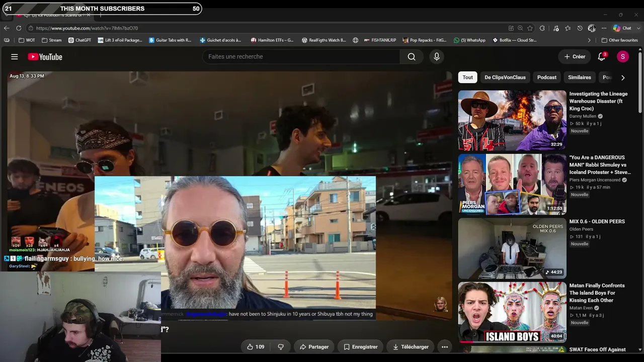Screen dimensions: 644x362
Task: Open the Hamilton ETFs bookmark
Action: 272,40
